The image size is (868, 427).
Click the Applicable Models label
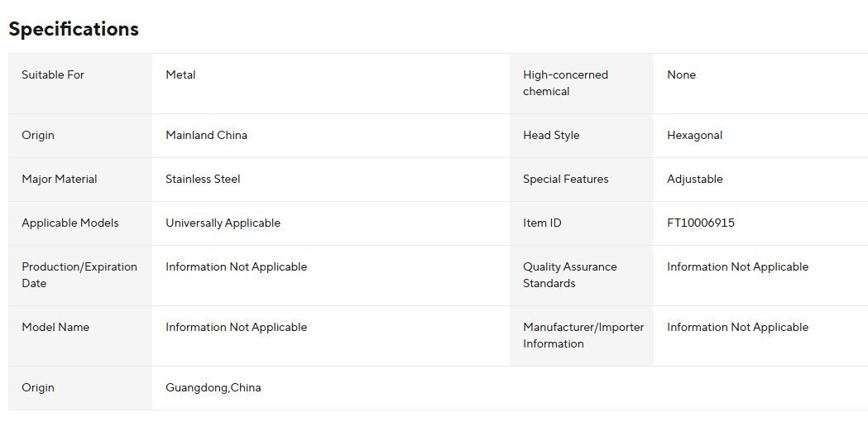click(70, 223)
